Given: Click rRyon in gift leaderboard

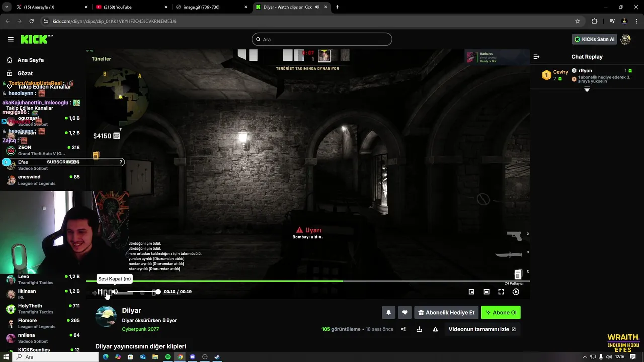Looking at the screenshot, I should point(585,71).
